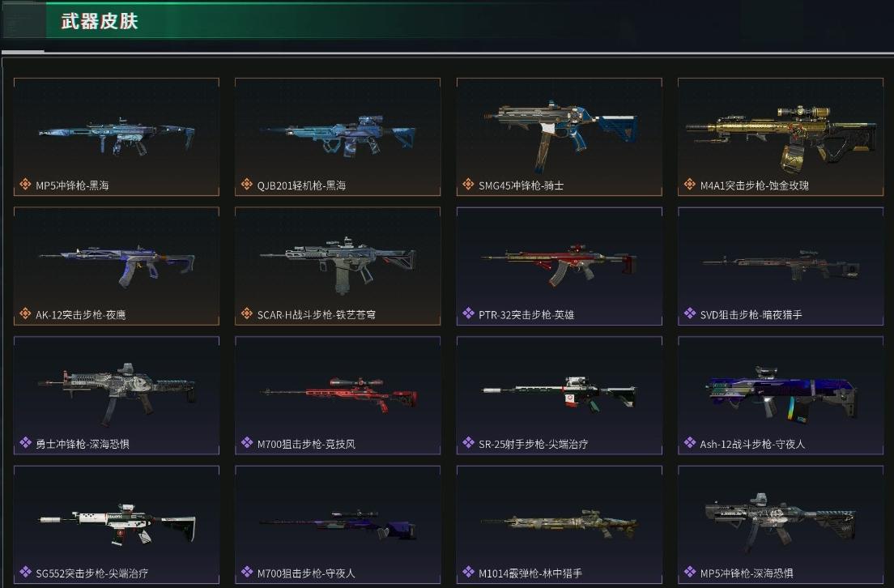Image resolution: width=894 pixels, height=588 pixels.
Task: Click the purple rarity icon beside M1014霰弹枪-林中猎手
Action: point(468,572)
